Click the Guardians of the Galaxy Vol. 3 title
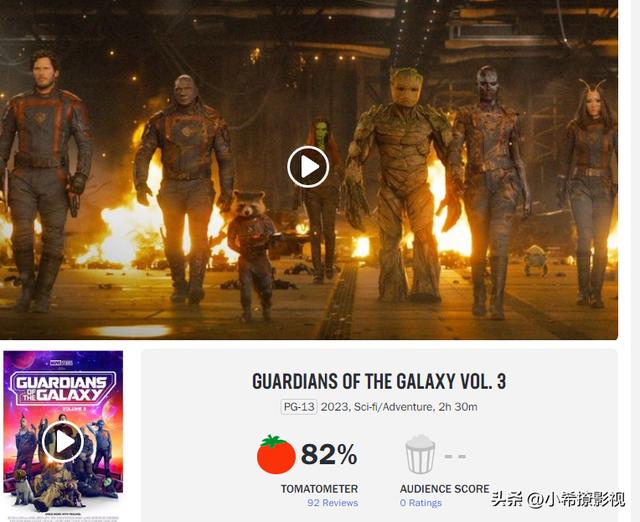 (379, 381)
